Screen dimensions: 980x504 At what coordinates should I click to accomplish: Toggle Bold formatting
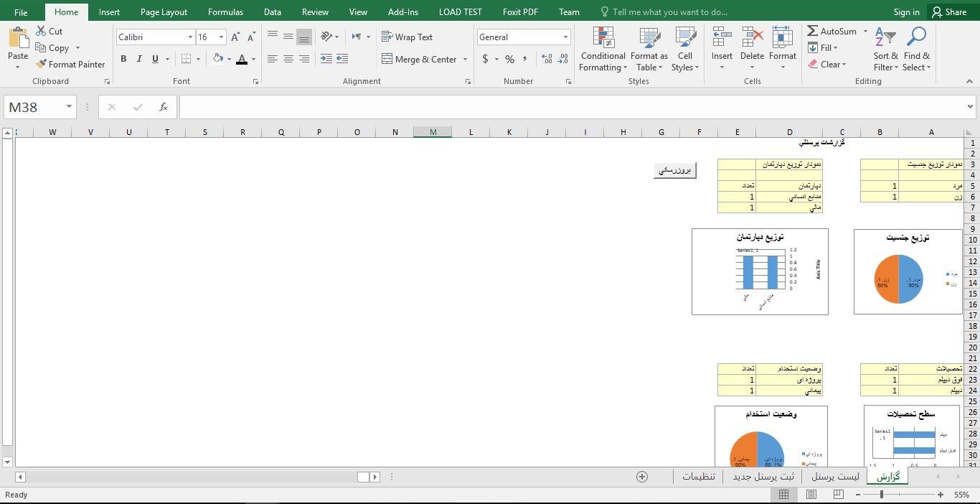123,59
